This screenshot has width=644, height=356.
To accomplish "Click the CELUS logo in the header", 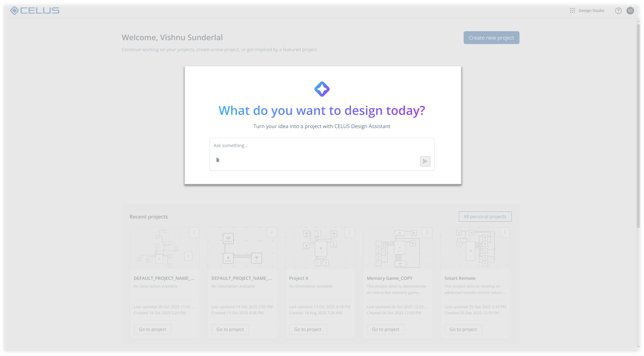I will click(x=35, y=11).
